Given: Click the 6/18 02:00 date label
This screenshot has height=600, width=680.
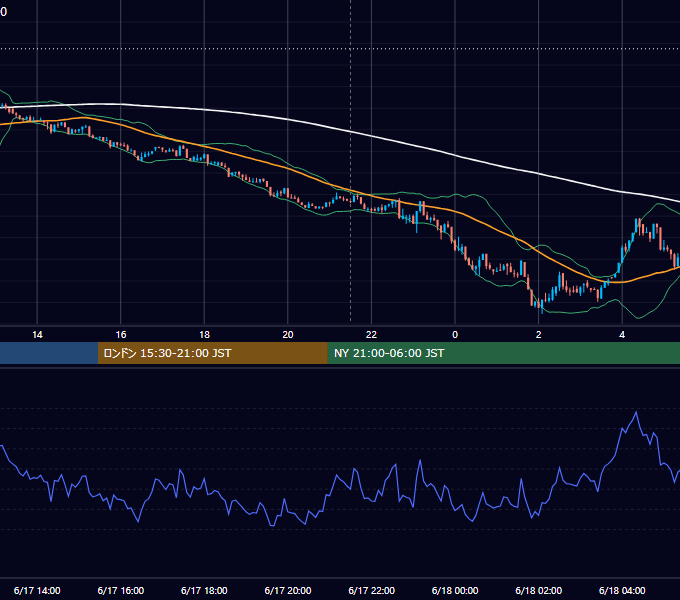Looking at the screenshot, I should [539, 590].
